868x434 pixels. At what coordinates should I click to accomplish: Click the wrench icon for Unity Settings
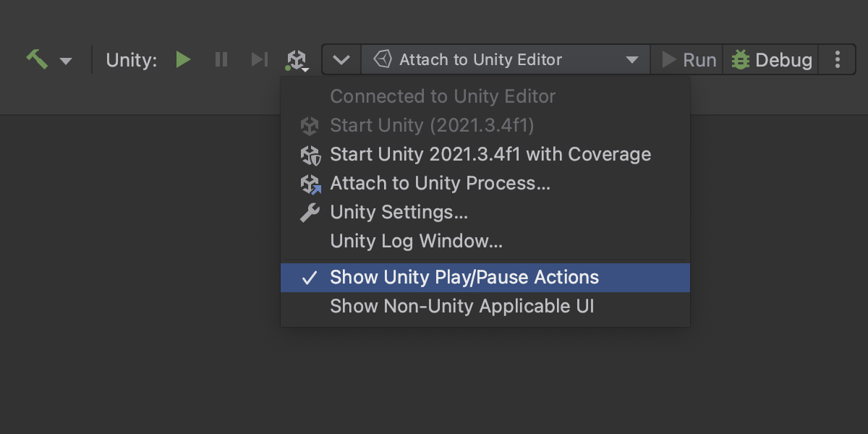pyautogui.click(x=310, y=213)
